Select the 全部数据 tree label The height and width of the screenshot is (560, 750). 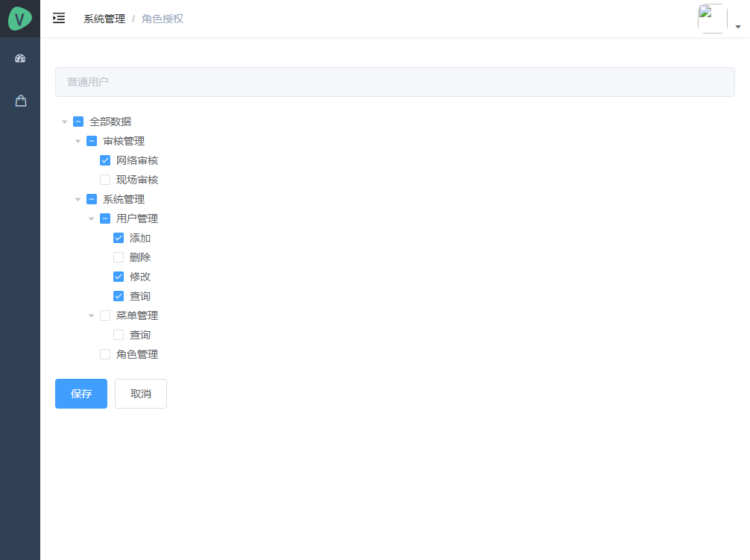tap(110, 122)
